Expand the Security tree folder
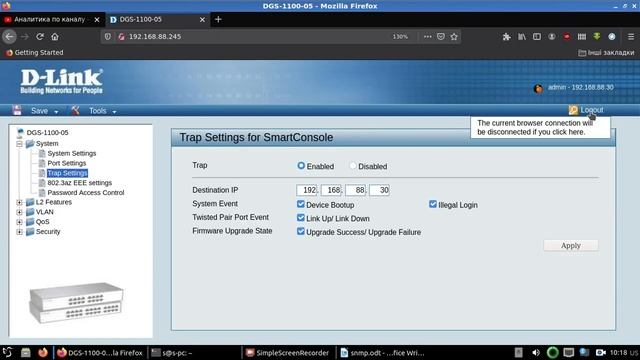This screenshot has width=640, height=360. click(19, 232)
